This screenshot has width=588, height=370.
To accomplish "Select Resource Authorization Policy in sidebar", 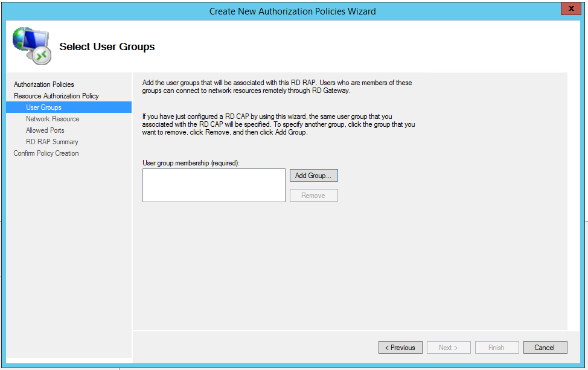I will pos(56,96).
